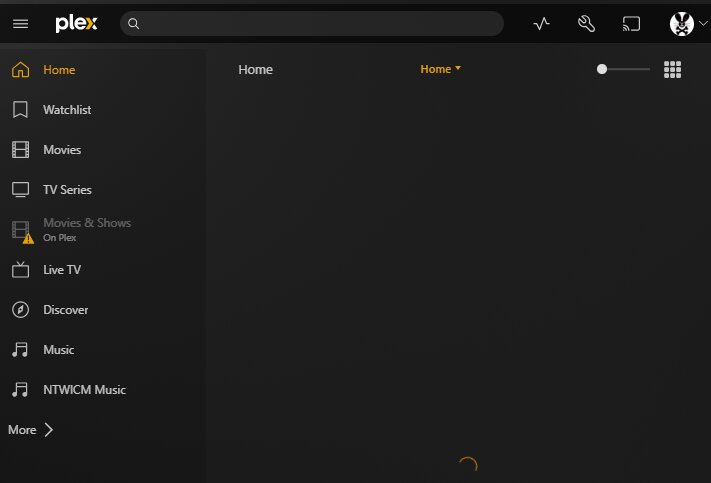Expand the account dropdown chevron
This screenshot has width=711, height=483.
[x=703, y=24]
